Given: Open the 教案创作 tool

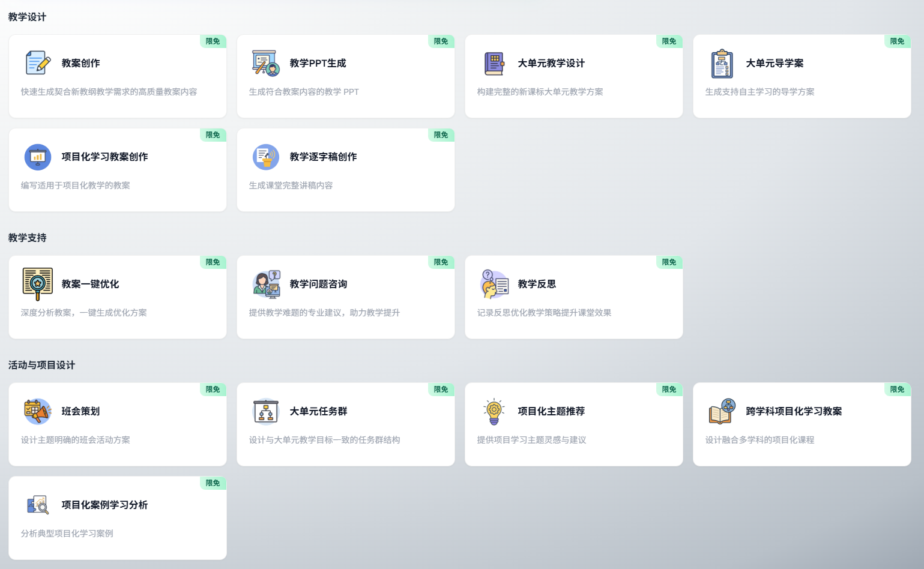Looking at the screenshot, I should tap(117, 76).
